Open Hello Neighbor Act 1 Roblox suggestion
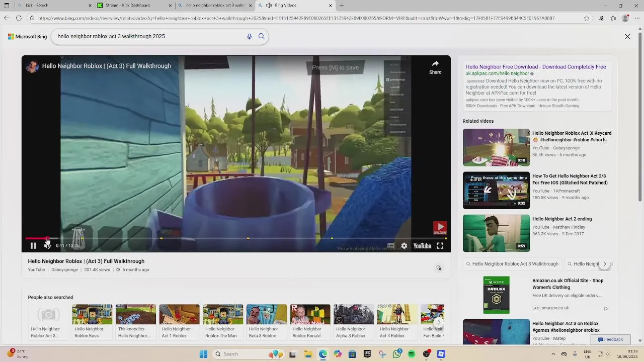The image size is (644, 362). [x=179, y=321]
